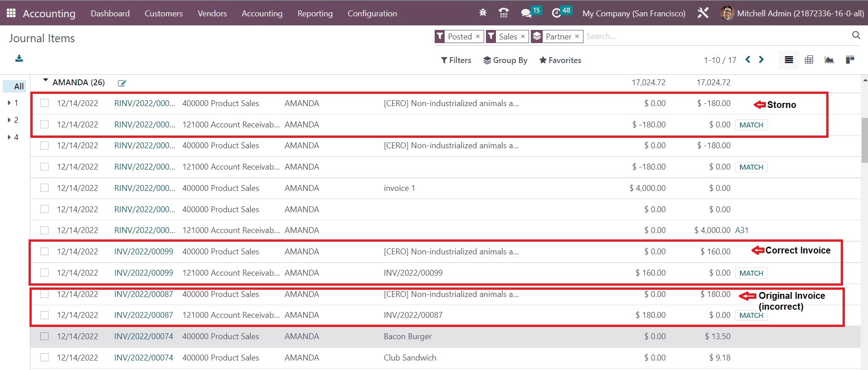Open the Configuration menu
This screenshot has width=868, height=370.
[372, 14]
